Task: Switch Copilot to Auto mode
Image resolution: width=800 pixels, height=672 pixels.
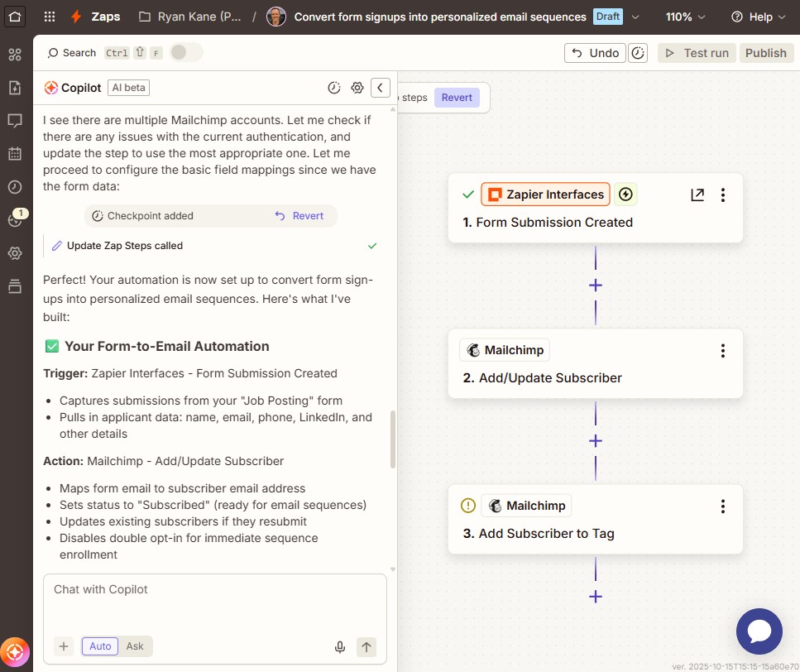Action: point(100,646)
